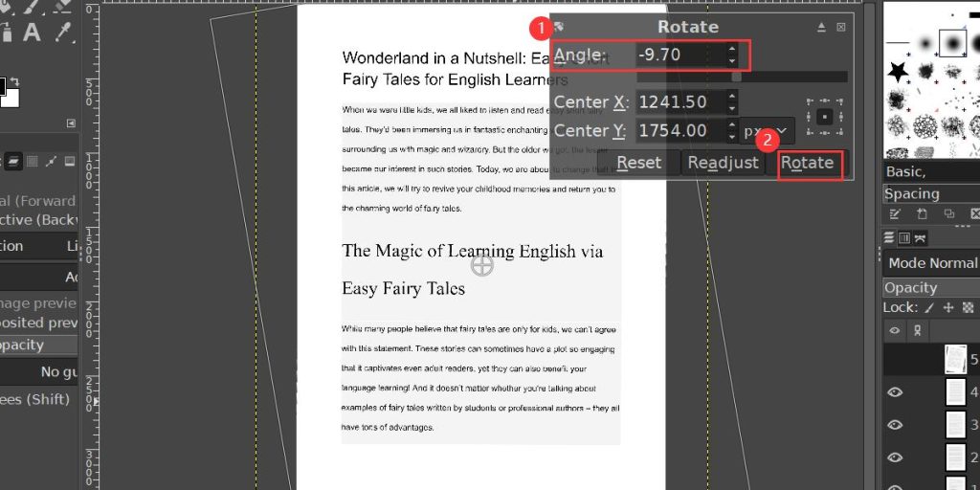The width and height of the screenshot is (980, 490).
Task: Click the Angle input field
Action: [680, 55]
